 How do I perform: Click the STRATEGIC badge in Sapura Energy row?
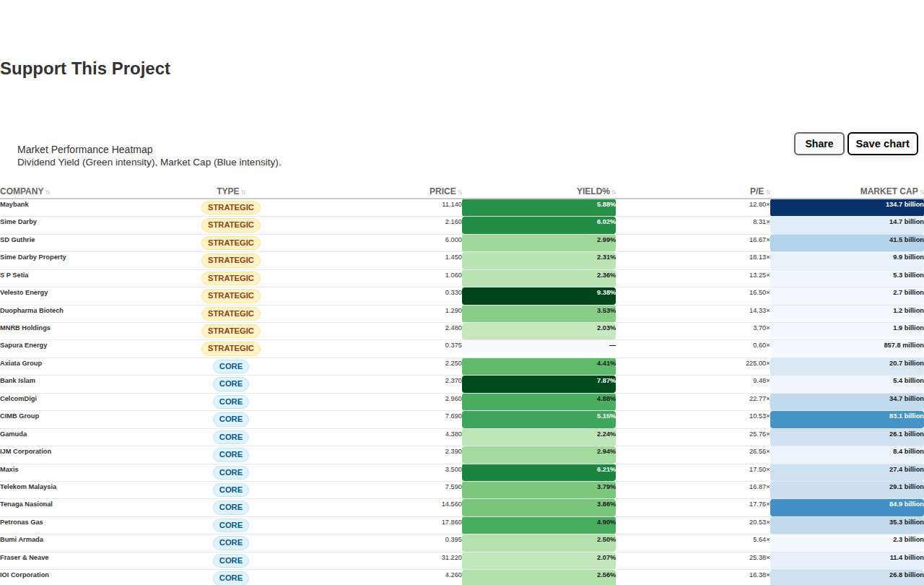click(x=231, y=348)
